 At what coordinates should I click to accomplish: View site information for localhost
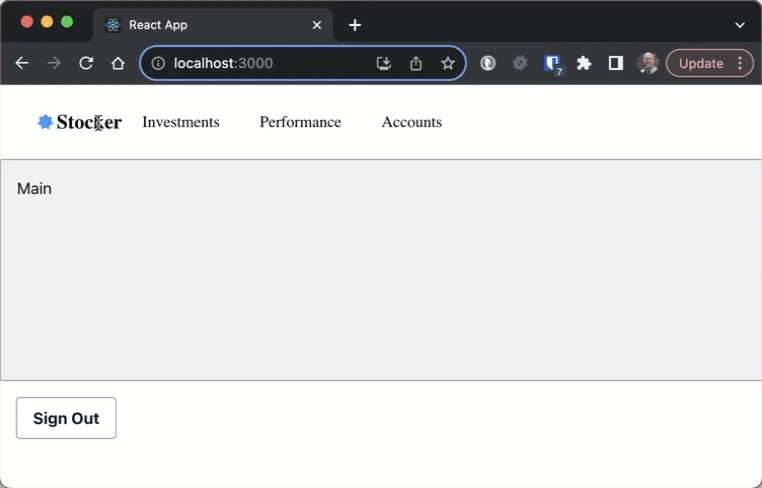coord(158,63)
